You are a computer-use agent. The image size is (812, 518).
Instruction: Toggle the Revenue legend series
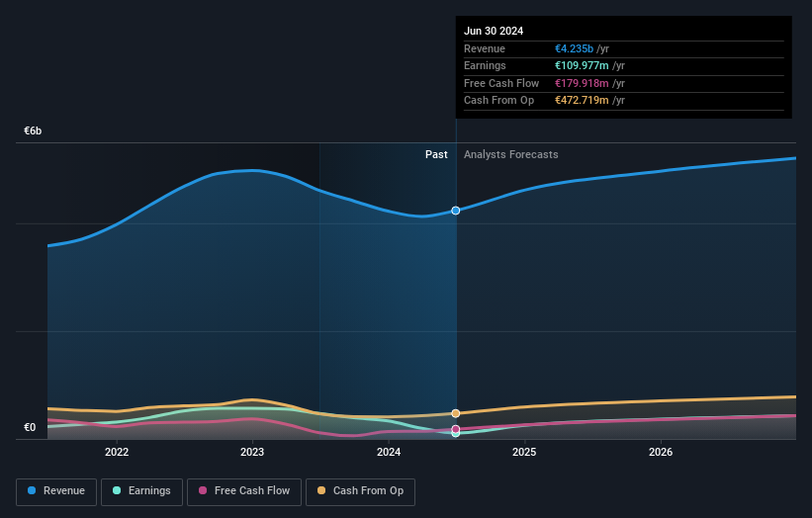click(x=56, y=491)
